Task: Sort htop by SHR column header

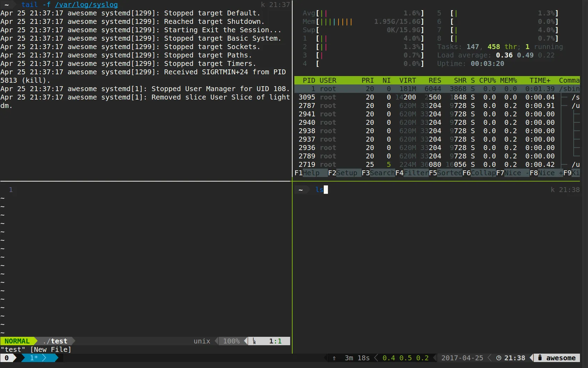Action: click(460, 80)
